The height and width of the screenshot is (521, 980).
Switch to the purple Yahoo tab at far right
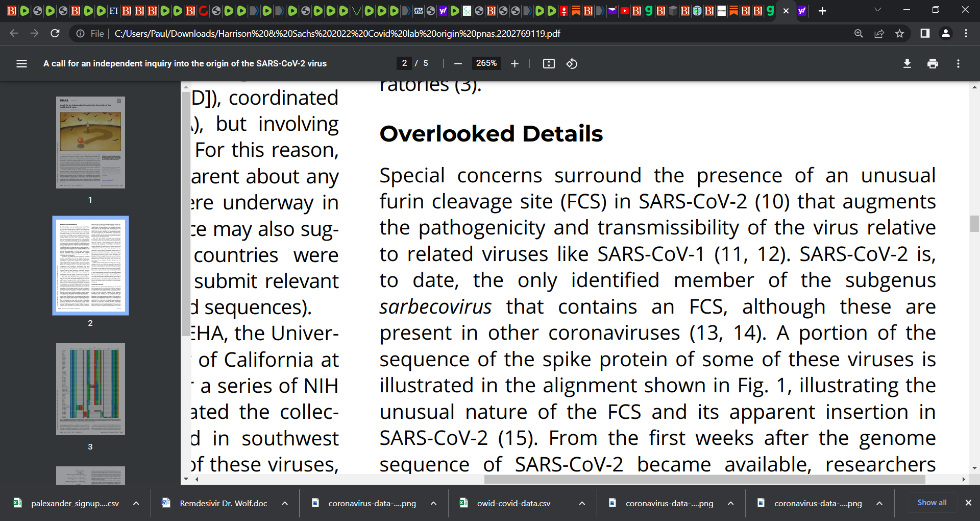click(802, 11)
